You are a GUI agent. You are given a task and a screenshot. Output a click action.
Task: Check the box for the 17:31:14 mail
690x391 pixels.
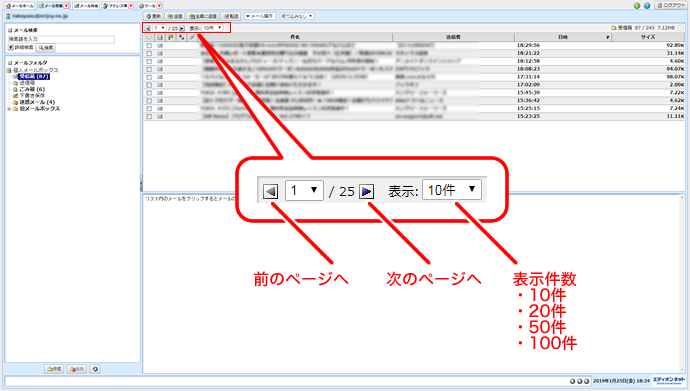tap(149, 77)
